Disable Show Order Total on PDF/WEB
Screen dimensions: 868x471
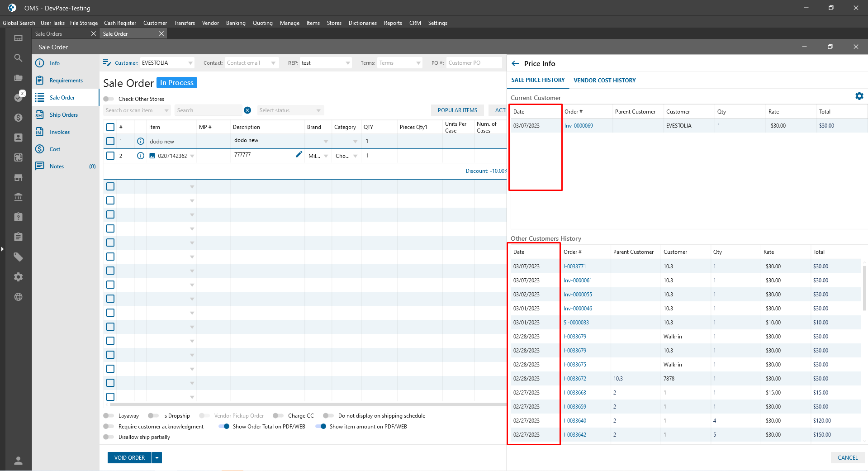(224, 427)
